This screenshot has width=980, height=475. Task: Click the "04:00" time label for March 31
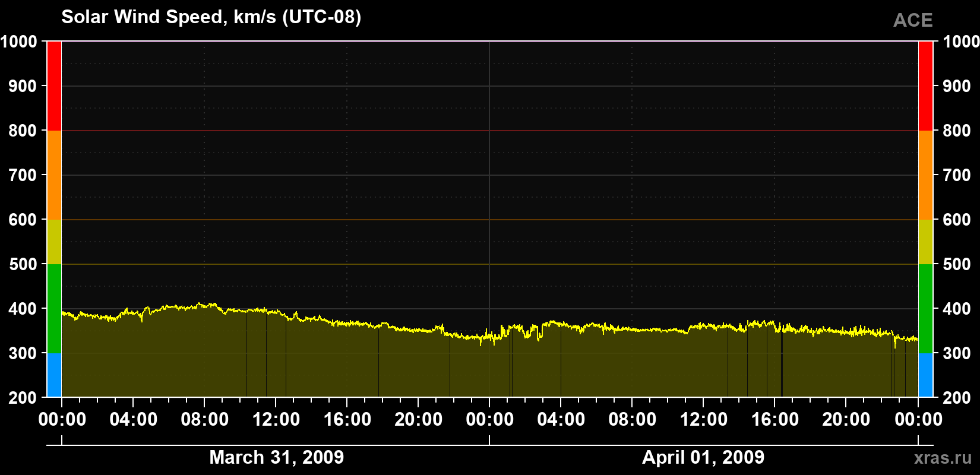pos(133,420)
